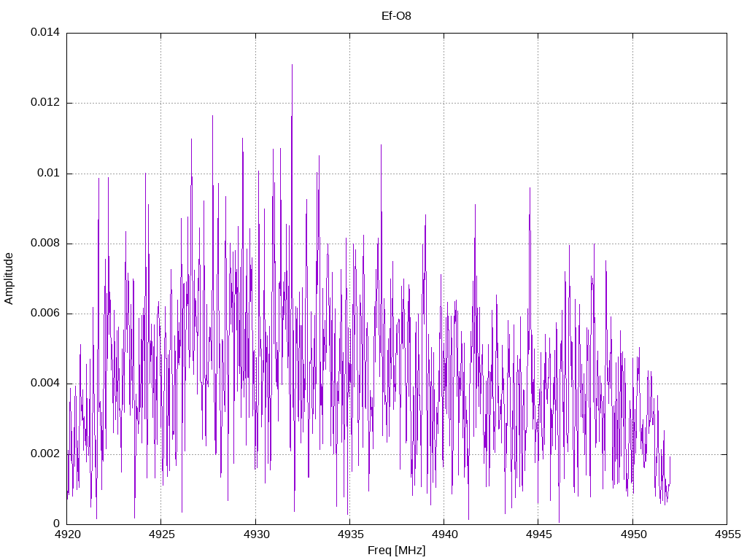The image size is (747, 560).
Task: Click the tallest spectrum peak near 4932 MHz
Action: click(292, 65)
